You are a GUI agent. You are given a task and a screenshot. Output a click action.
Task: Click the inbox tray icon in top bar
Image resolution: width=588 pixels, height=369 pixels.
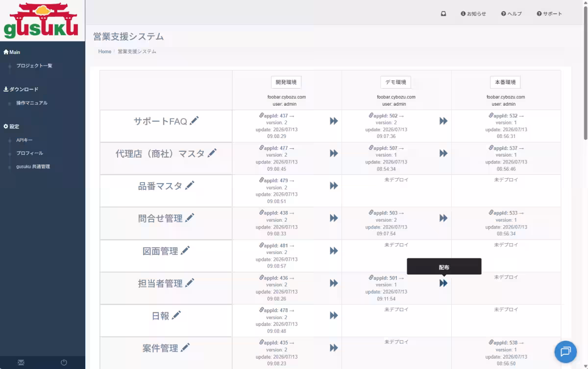click(443, 14)
